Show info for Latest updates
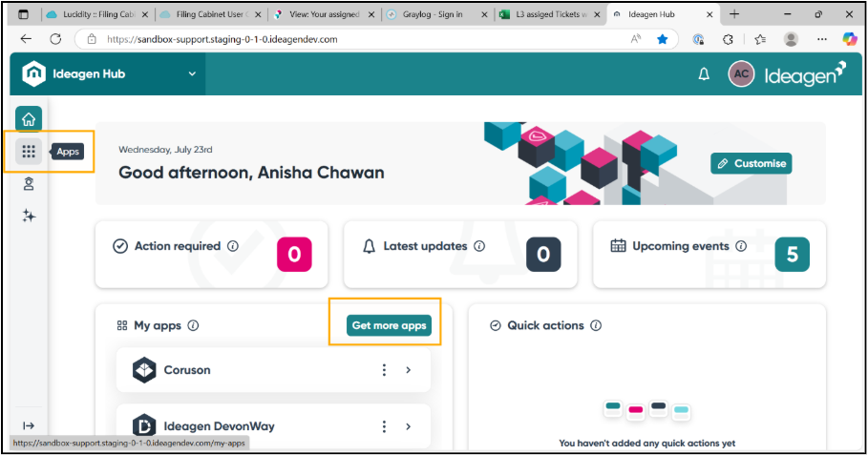Image resolution: width=868 pixels, height=455 pixels. [x=479, y=246]
